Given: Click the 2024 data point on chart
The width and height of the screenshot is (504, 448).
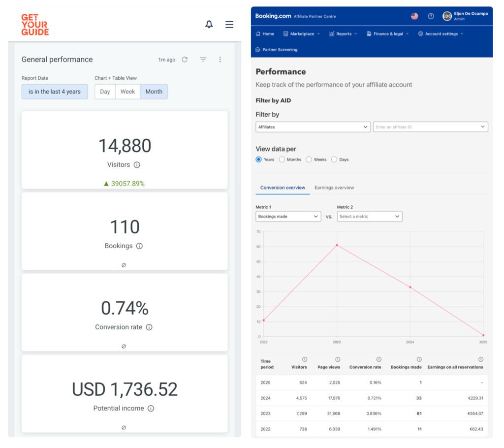Looking at the screenshot, I should (410, 287).
